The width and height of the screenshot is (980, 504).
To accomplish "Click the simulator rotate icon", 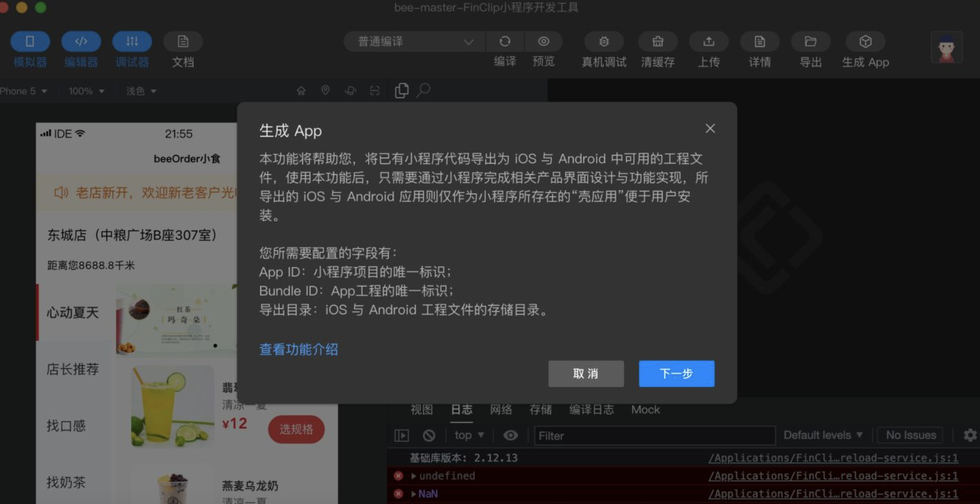I will pos(350,90).
